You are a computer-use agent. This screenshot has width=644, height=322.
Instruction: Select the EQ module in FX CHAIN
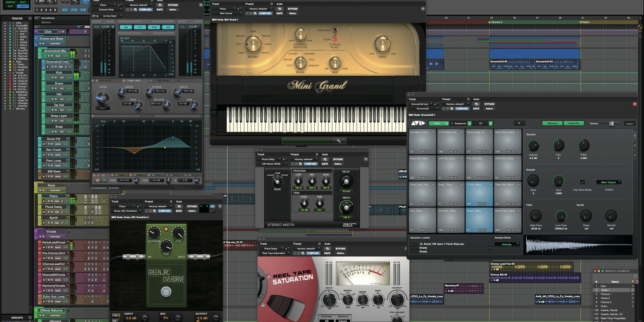(x=126, y=27)
